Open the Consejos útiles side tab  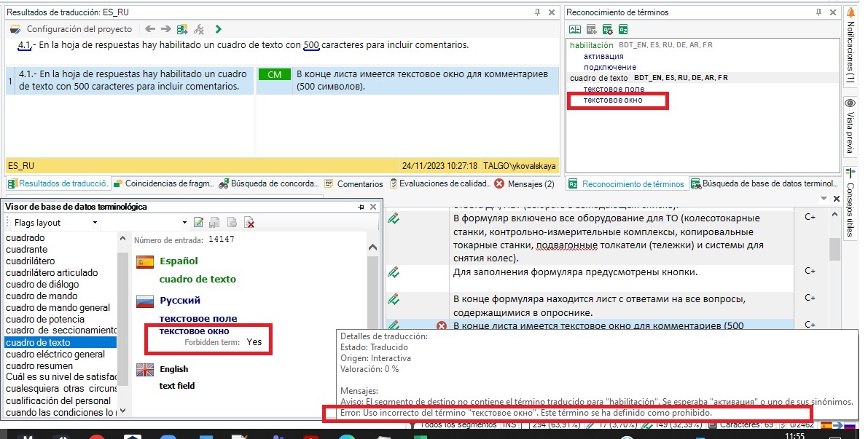(851, 202)
